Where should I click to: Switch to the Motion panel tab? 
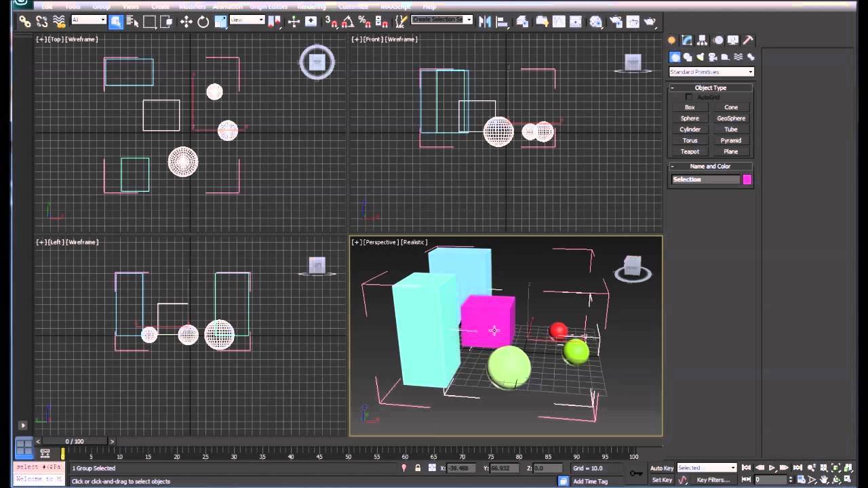(x=718, y=41)
